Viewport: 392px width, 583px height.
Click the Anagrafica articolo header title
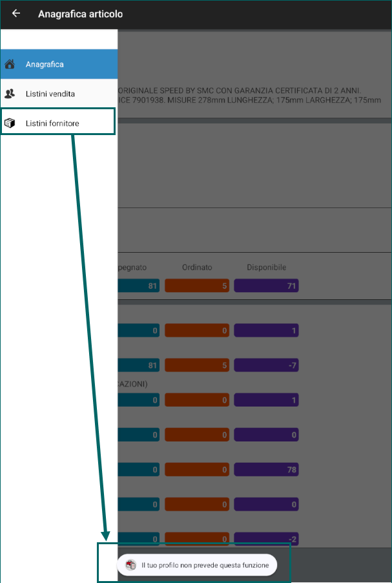(x=80, y=14)
